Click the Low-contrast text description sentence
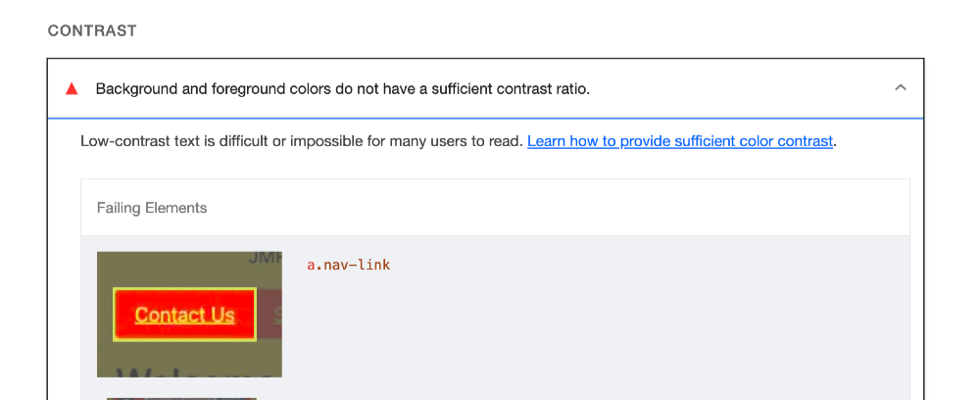 (302, 141)
